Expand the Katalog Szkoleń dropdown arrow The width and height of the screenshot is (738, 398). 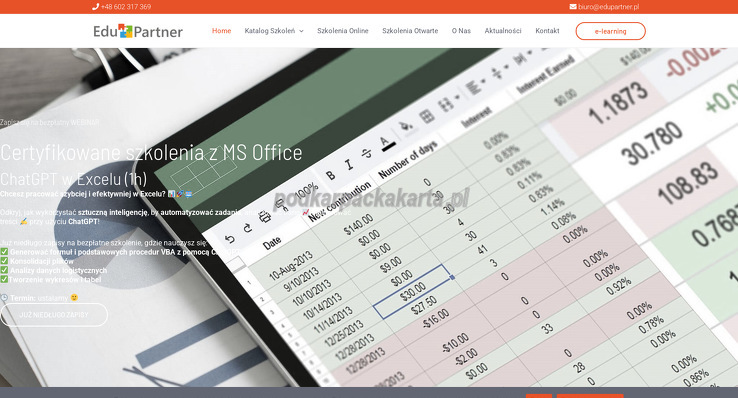(x=301, y=31)
